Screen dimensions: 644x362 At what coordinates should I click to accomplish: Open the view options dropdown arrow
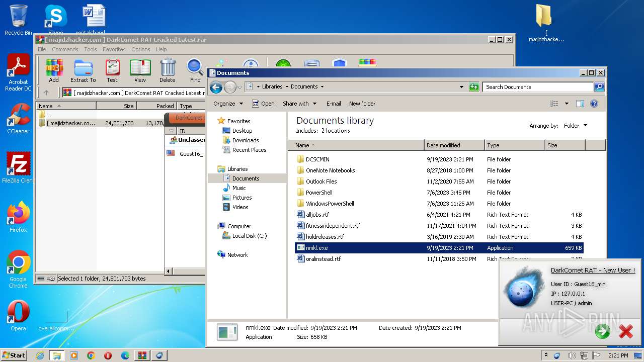click(567, 104)
